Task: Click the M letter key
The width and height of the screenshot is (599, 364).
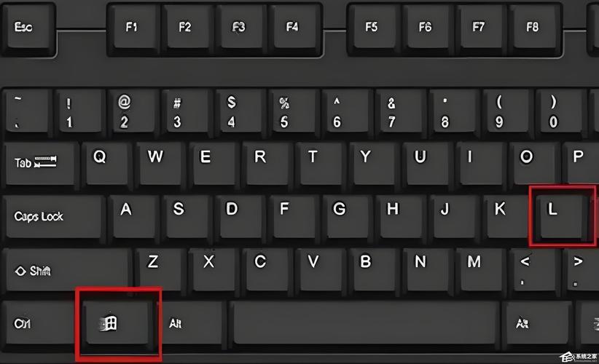Action: tap(481, 270)
